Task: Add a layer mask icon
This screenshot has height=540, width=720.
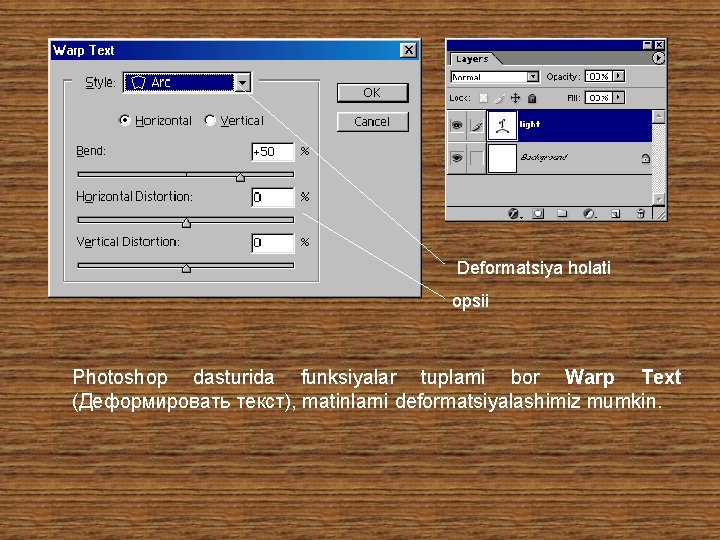Action: [x=538, y=214]
